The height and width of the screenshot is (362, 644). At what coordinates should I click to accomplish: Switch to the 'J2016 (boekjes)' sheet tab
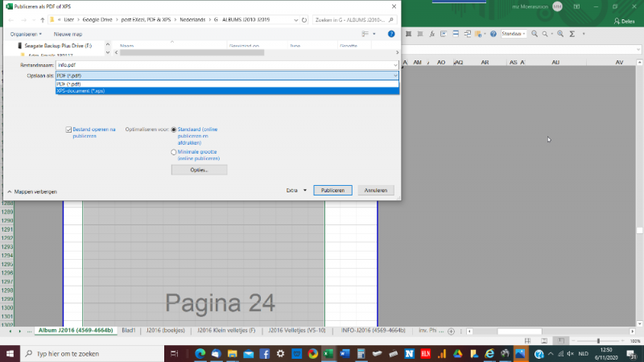165,331
